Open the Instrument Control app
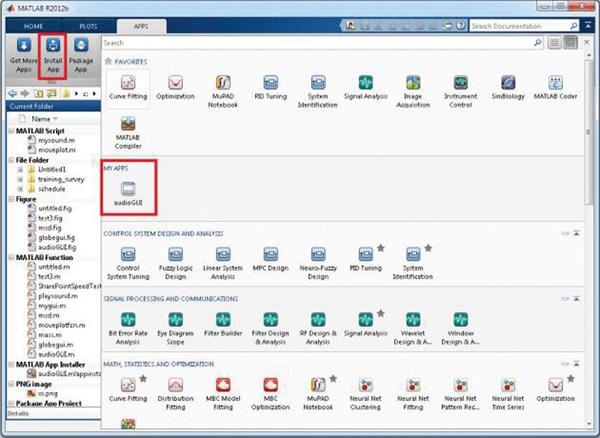This screenshot has width=600, height=438. click(x=460, y=91)
